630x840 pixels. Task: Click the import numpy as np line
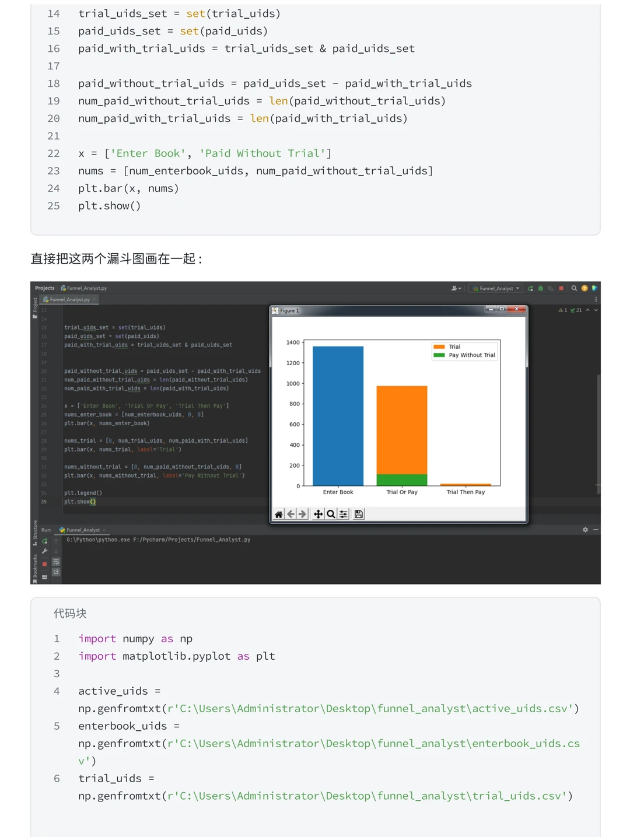(x=135, y=639)
